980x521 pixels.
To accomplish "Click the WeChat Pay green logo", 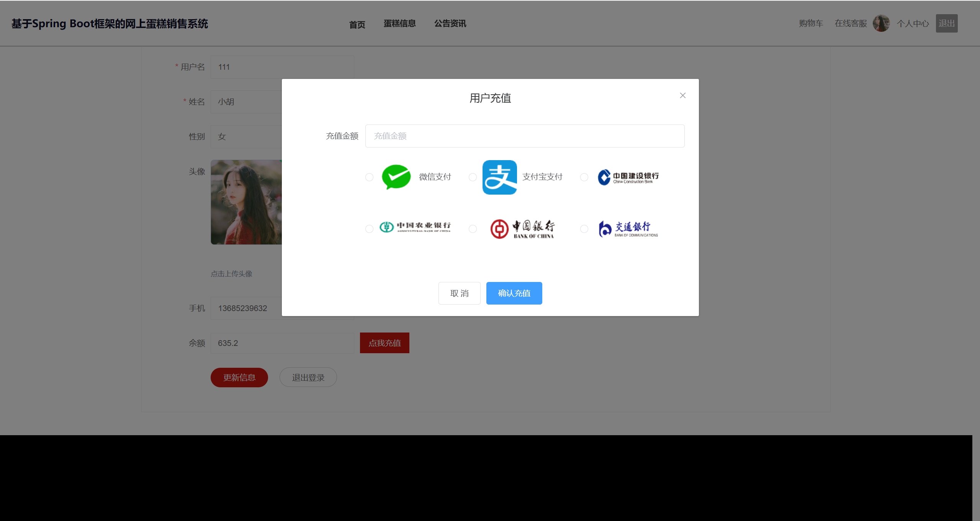I will click(x=396, y=177).
